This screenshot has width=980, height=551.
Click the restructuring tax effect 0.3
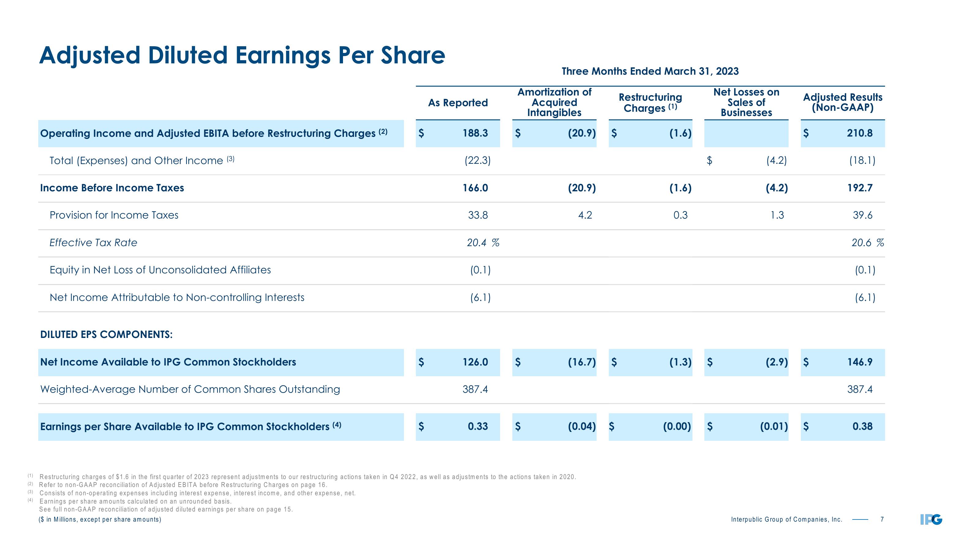tap(680, 215)
